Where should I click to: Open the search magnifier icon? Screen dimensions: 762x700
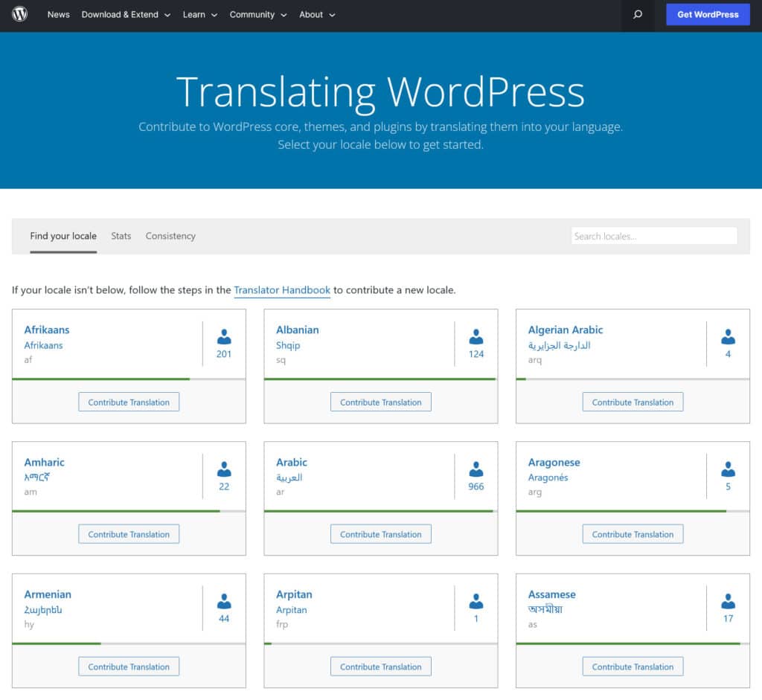[x=636, y=14]
